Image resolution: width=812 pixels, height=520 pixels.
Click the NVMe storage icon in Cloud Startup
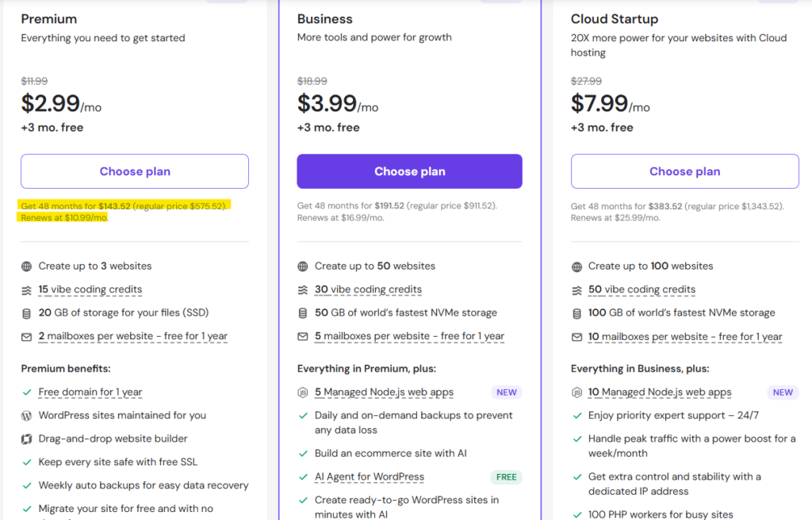[x=576, y=312]
